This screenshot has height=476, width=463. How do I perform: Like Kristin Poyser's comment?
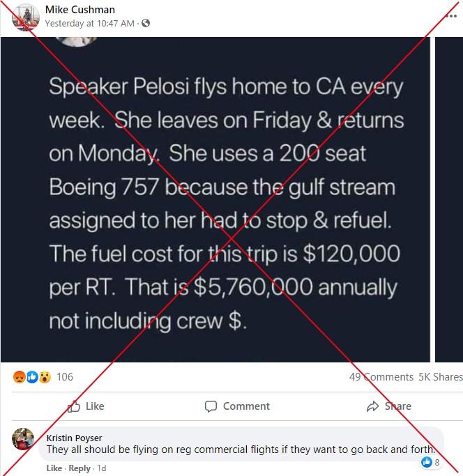pyautogui.click(x=54, y=468)
